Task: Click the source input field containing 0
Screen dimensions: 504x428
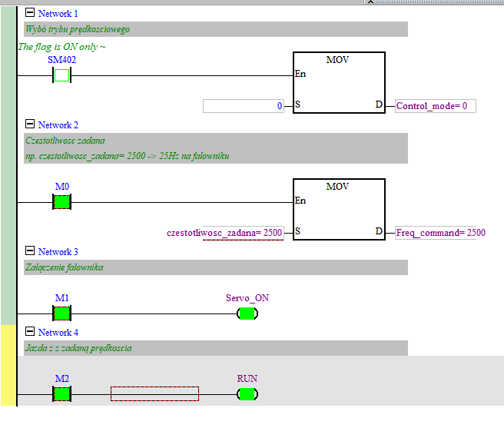Action: (x=244, y=106)
